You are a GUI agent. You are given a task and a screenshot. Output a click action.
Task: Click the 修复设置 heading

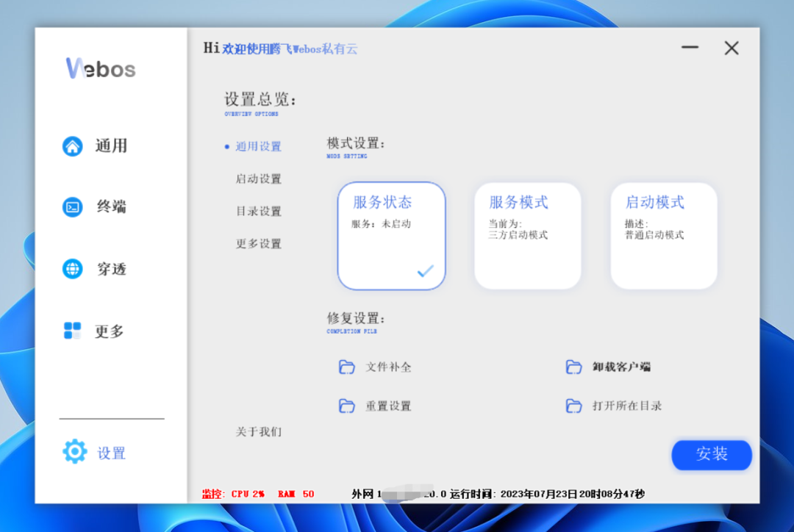coord(356,319)
